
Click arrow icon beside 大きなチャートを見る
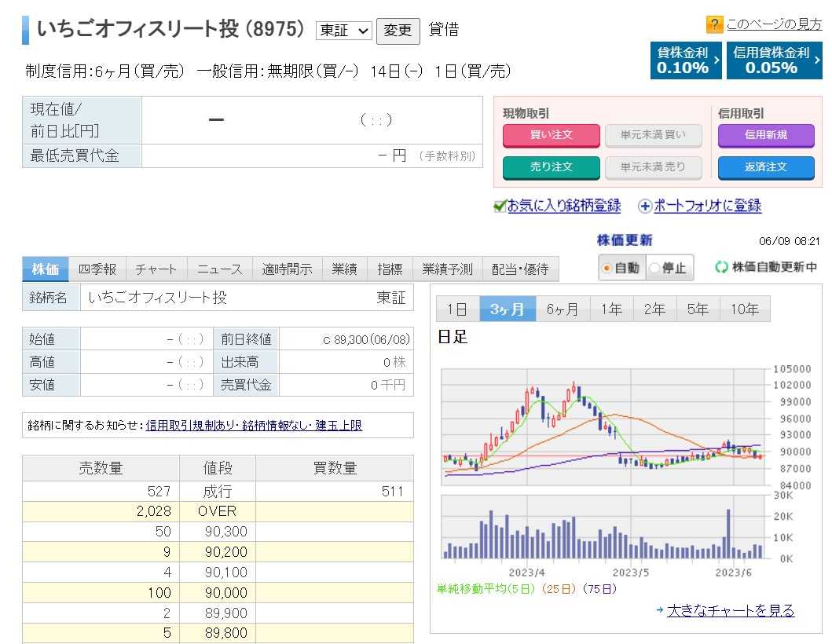[660, 610]
